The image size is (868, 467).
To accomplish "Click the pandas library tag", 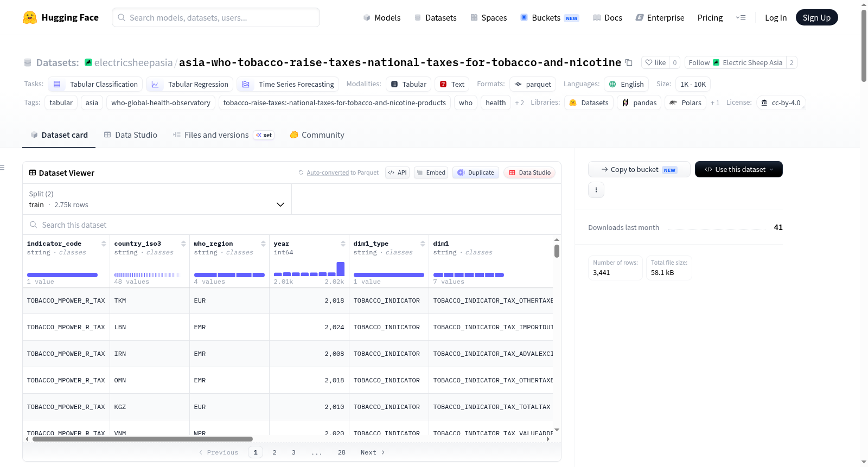I will (x=639, y=103).
